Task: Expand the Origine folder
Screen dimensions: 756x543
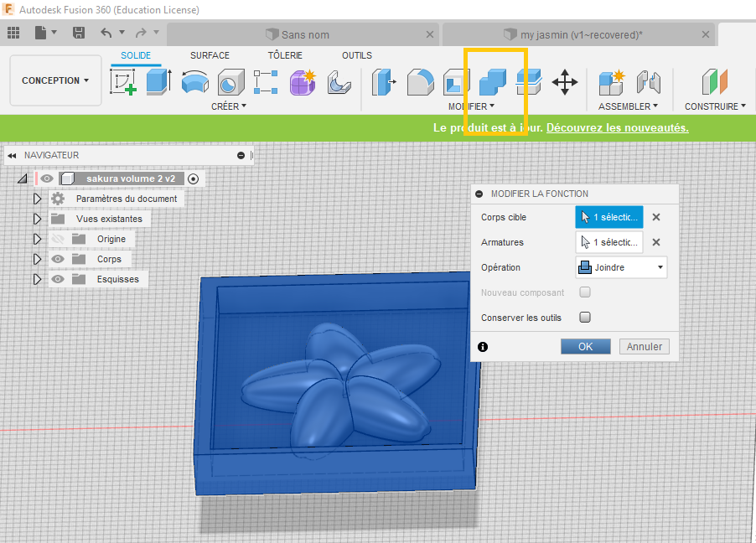Action: 37,239
